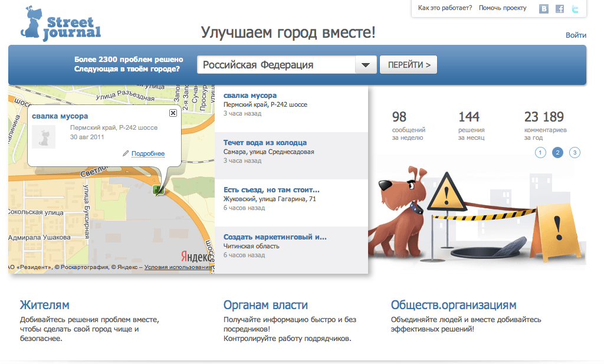Open the Российская Федерация country dropdown
Screen dimensions: 604x364
pos(287,64)
